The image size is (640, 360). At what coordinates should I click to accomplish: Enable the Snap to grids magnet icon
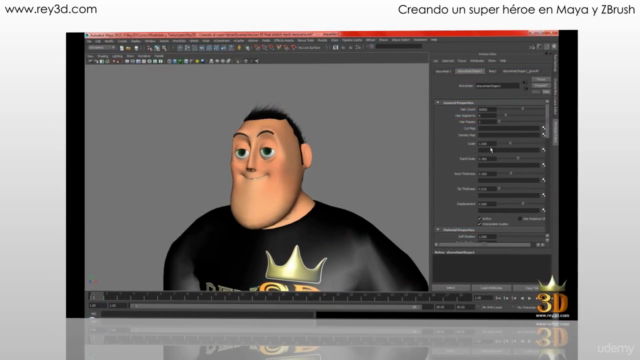257,48
